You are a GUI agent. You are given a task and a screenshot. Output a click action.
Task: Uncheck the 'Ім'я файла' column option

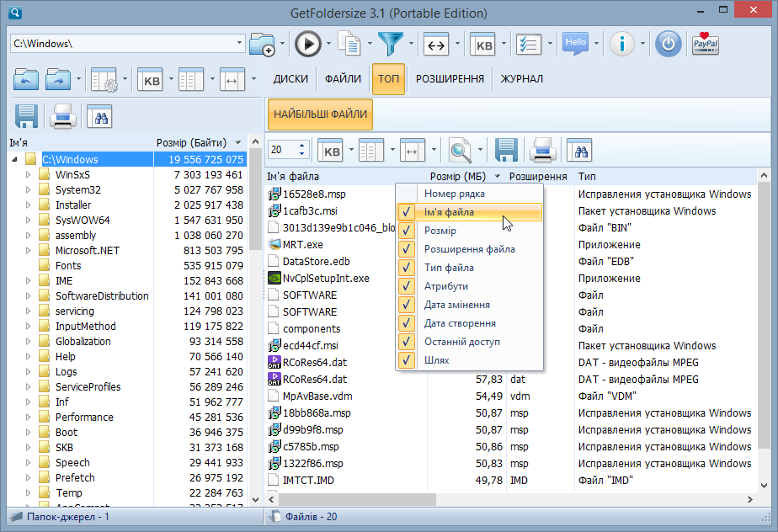pyautogui.click(x=469, y=212)
